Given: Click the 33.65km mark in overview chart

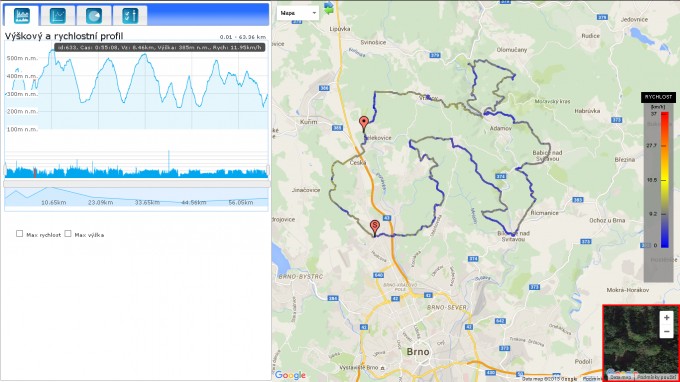Looking at the screenshot, I should coord(147,202).
